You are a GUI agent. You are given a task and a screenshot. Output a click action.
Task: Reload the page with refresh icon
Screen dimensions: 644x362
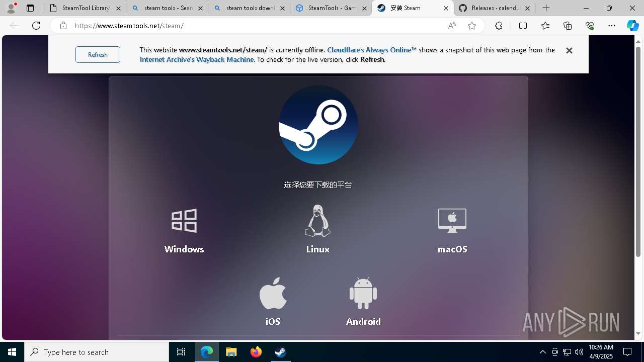[36, 26]
